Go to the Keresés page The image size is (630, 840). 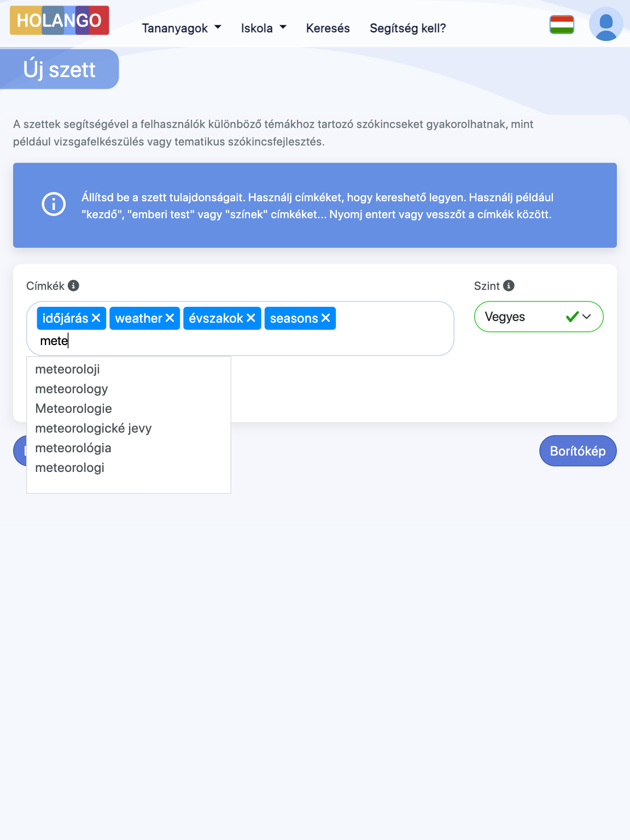click(x=328, y=28)
